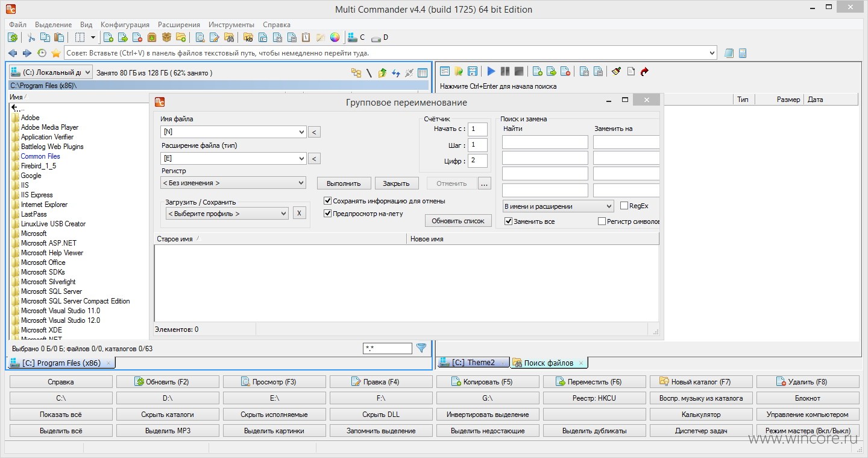
Task: Click the Paste clipboard toolbar icon
Action: coord(59,37)
